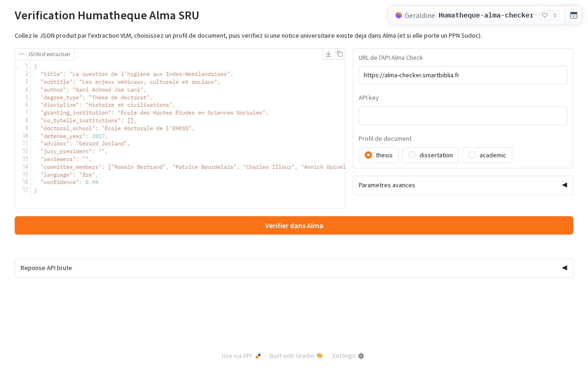Download the extraction JSON file
Screen dimensions: 588x368
click(x=328, y=54)
